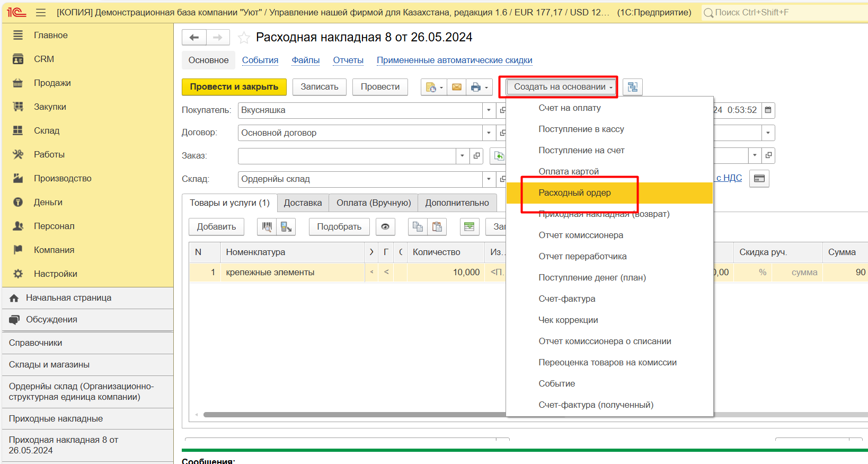
Task: Click the barcode search icon
Action: 267,227
